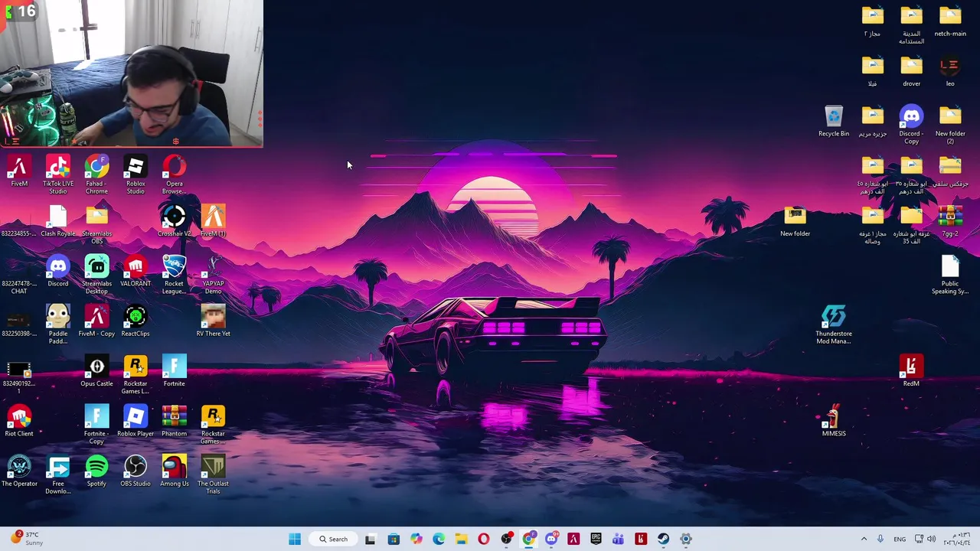The height and width of the screenshot is (551, 980).
Task: Select the Recycle Bin icon
Action: point(834,121)
